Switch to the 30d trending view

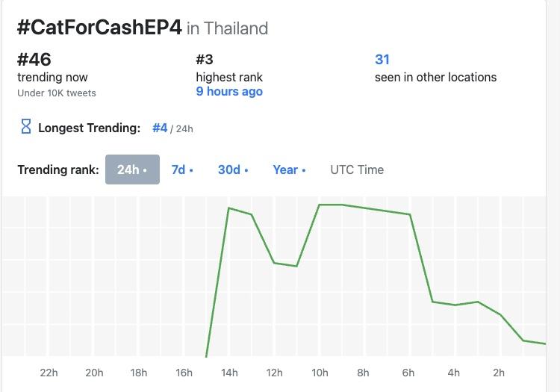click(x=233, y=169)
